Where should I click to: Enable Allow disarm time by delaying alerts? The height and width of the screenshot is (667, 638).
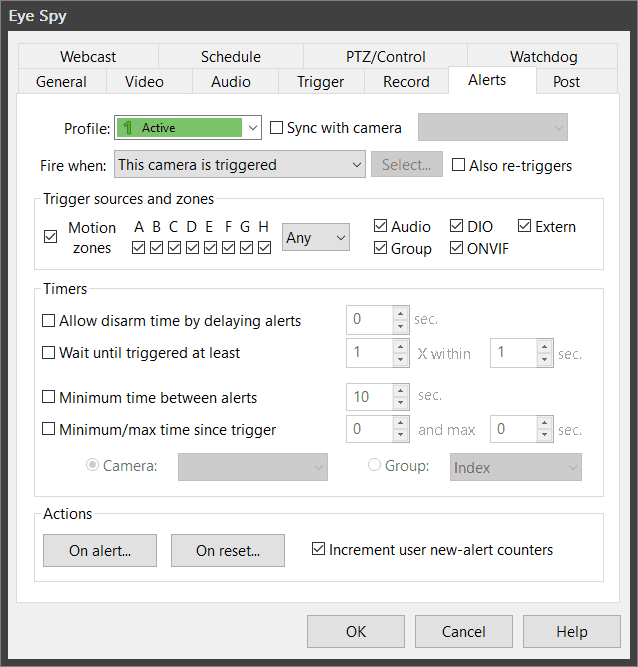point(48,320)
